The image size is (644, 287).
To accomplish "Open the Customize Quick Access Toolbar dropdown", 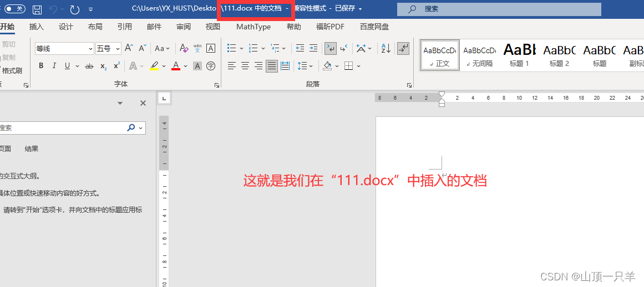I will [x=91, y=9].
